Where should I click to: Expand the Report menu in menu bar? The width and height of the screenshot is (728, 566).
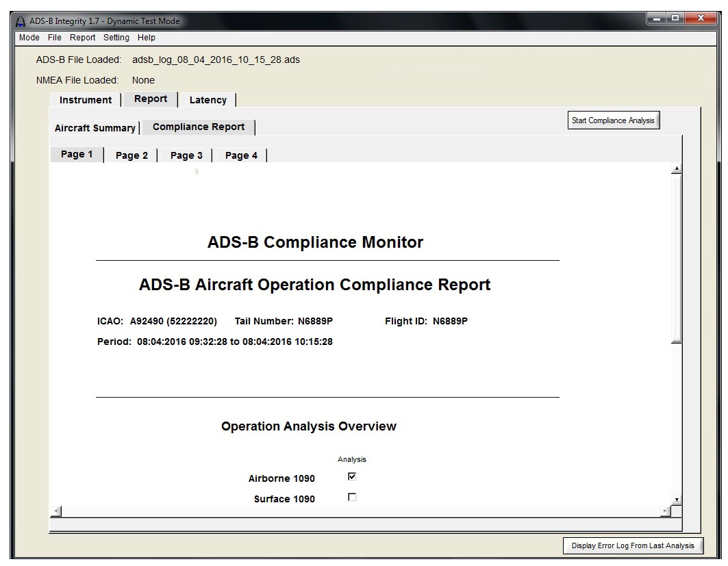click(83, 38)
